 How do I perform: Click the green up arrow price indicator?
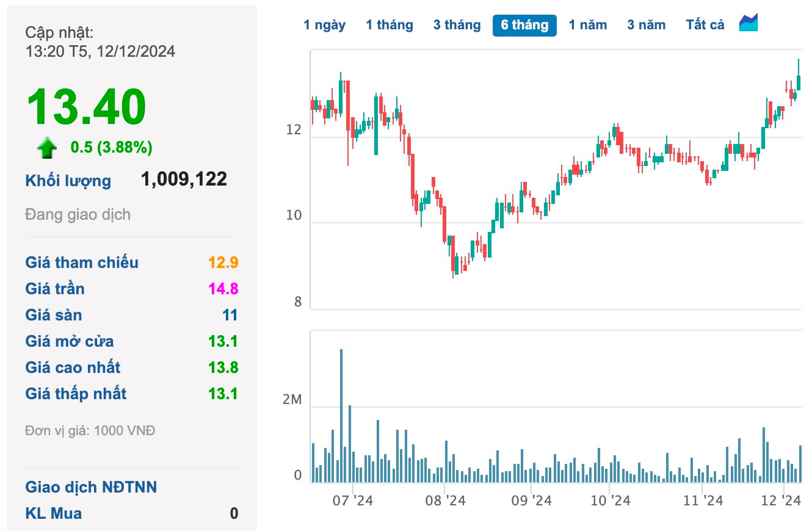[x=47, y=148]
